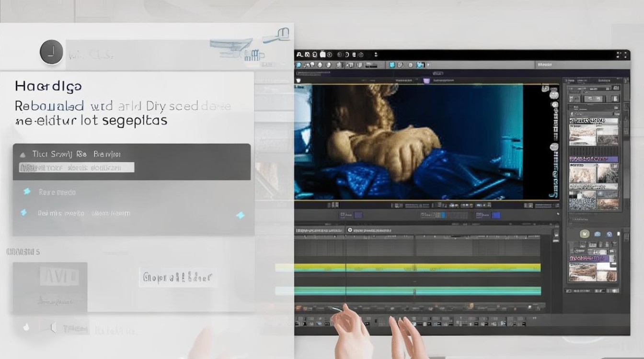Screen dimensions: 644x359
Task: Expand the first cyan sparkle list item
Action: point(27,192)
